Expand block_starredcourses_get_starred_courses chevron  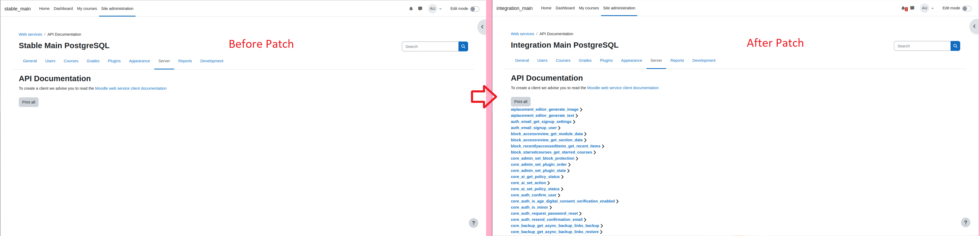(x=595, y=152)
